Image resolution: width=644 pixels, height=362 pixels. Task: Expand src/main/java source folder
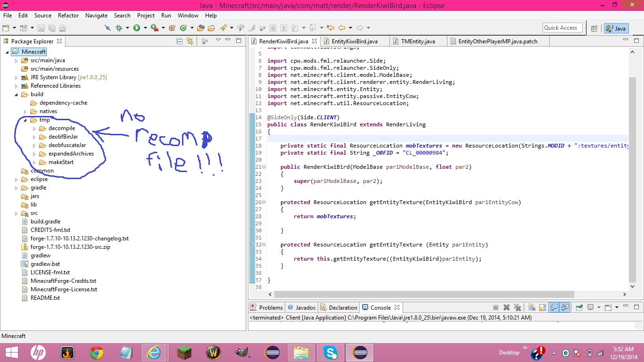tap(16, 60)
